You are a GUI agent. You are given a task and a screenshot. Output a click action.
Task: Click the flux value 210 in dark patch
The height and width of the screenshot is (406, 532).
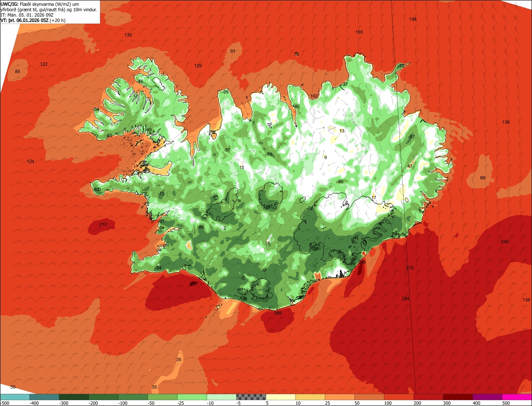point(103,224)
